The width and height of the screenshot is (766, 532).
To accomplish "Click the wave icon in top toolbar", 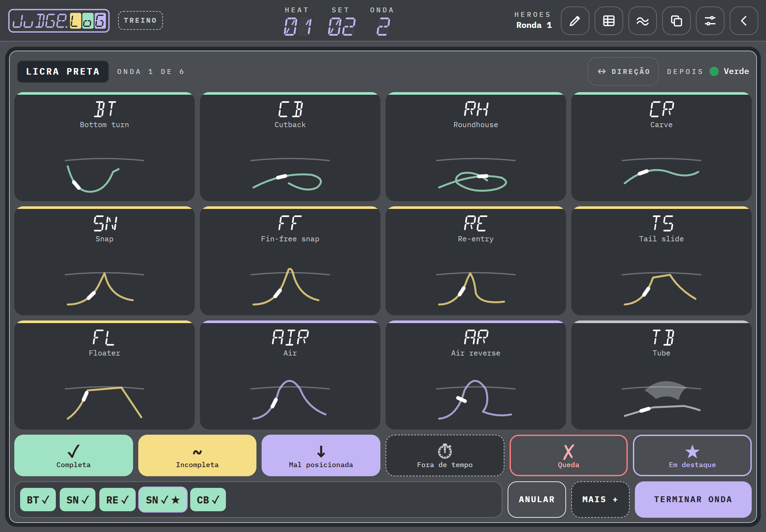I will pos(642,21).
